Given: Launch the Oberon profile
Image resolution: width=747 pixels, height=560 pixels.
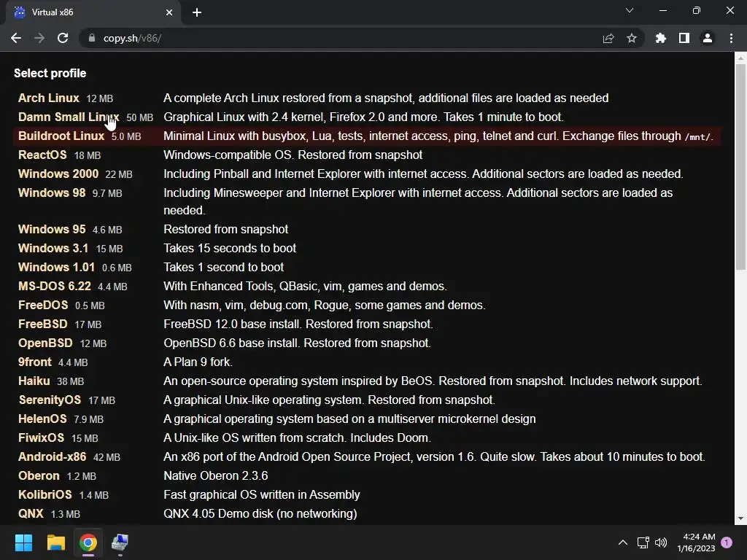Looking at the screenshot, I should 39,476.
